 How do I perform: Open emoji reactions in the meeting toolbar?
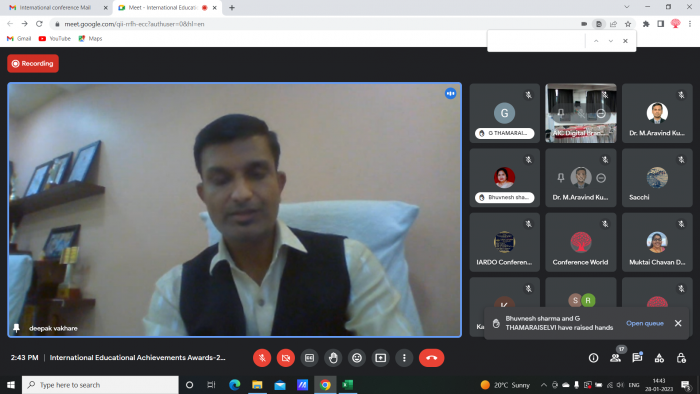point(357,358)
